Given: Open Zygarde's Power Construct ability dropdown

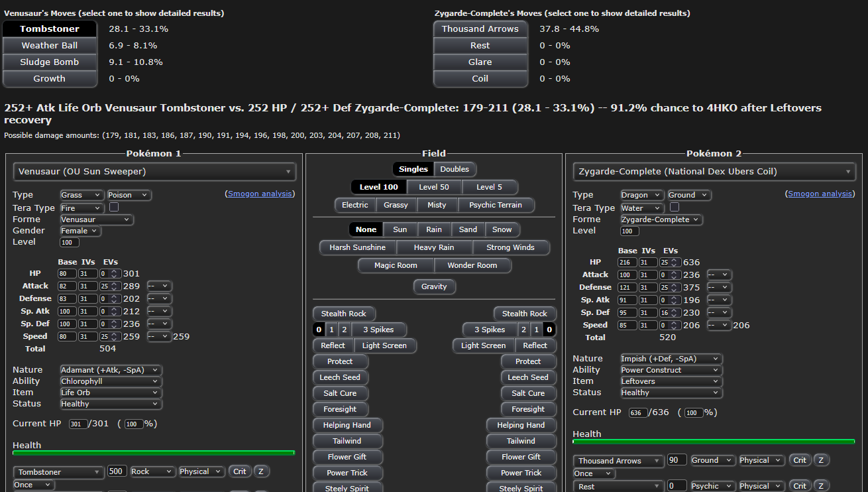Looking at the screenshot, I should pos(671,370).
